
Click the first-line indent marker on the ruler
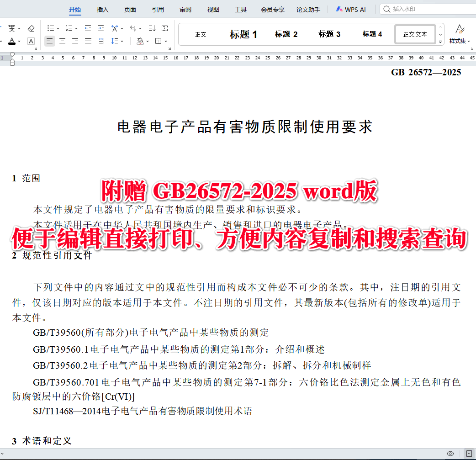pyautogui.click(x=12, y=55)
